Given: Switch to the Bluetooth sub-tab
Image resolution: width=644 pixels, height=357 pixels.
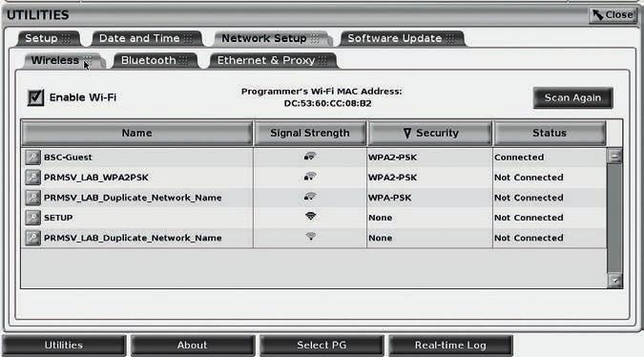Looking at the screenshot, I should click(x=155, y=60).
